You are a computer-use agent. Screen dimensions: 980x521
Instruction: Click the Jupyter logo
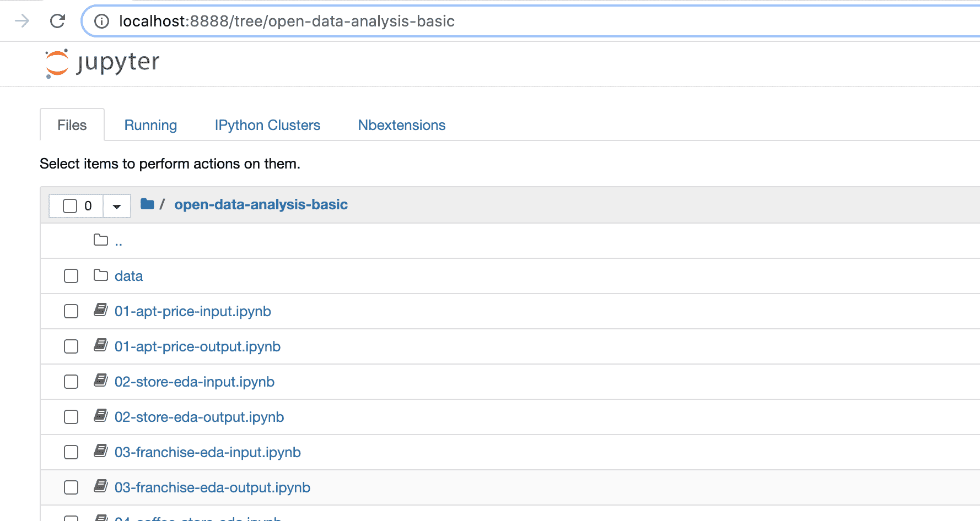click(x=103, y=63)
